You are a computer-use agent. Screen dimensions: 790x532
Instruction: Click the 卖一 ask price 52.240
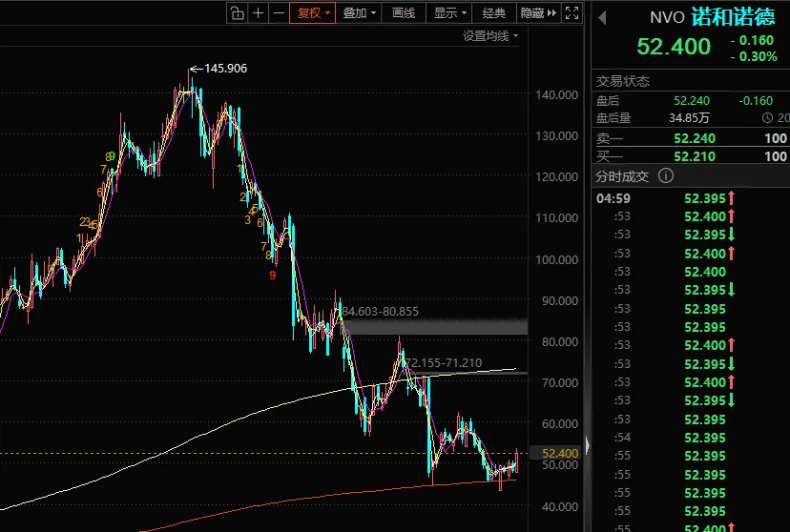(695, 138)
